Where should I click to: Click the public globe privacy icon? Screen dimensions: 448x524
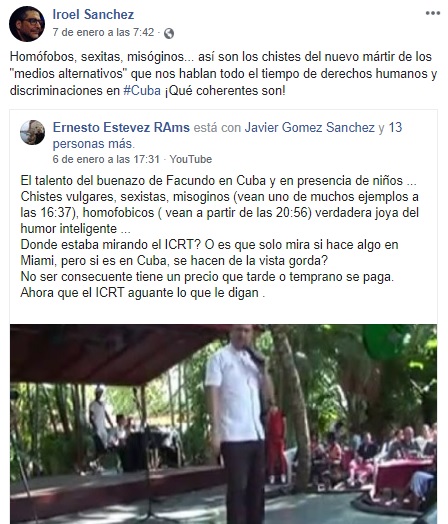[169, 33]
